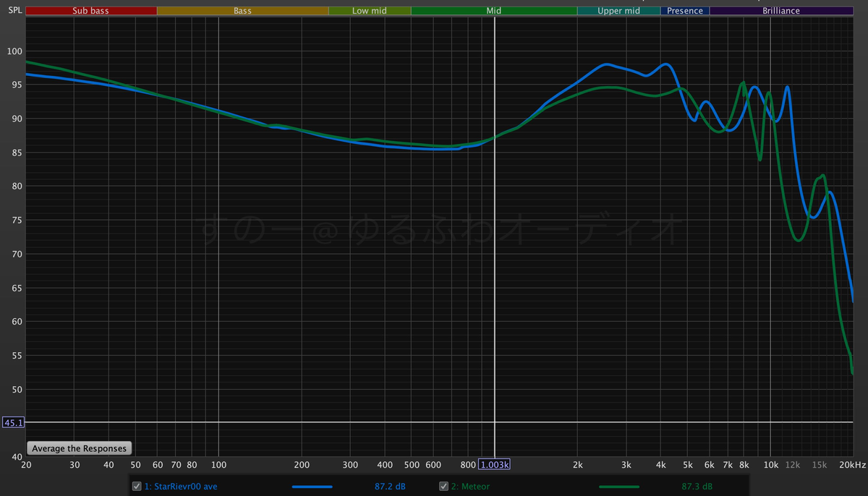Screen dimensions: 868x496
Task: Click the Brilliance band label
Action: pyautogui.click(x=781, y=11)
